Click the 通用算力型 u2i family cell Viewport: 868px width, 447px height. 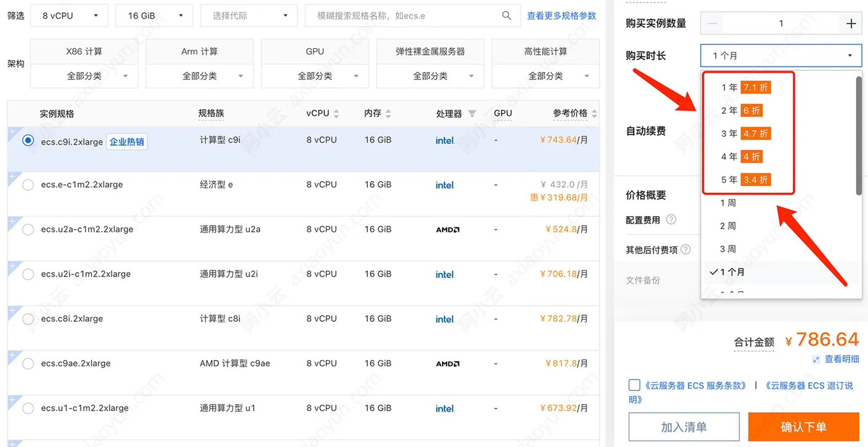229,274
